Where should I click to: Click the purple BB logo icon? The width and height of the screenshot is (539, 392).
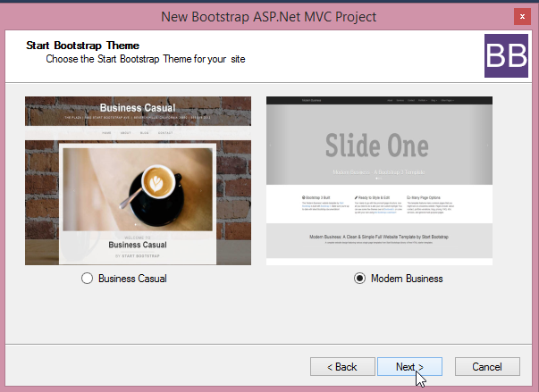[506, 55]
